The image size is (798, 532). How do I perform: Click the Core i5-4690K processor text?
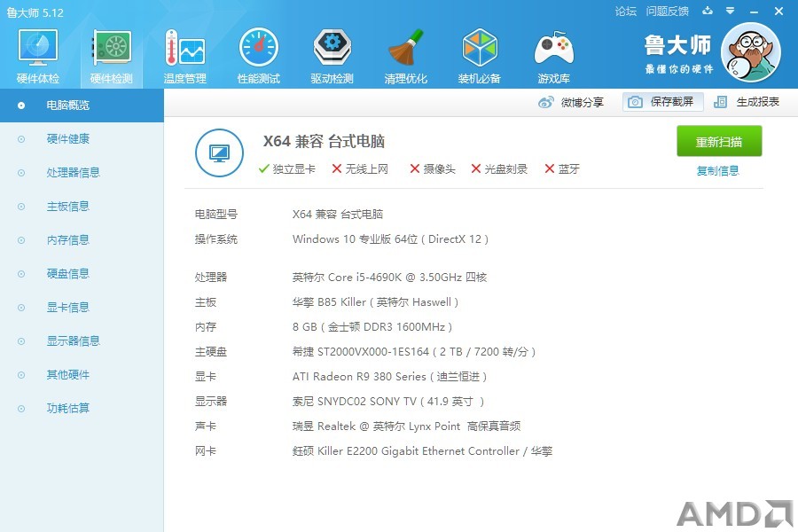pyautogui.click(x=389, y=278)
